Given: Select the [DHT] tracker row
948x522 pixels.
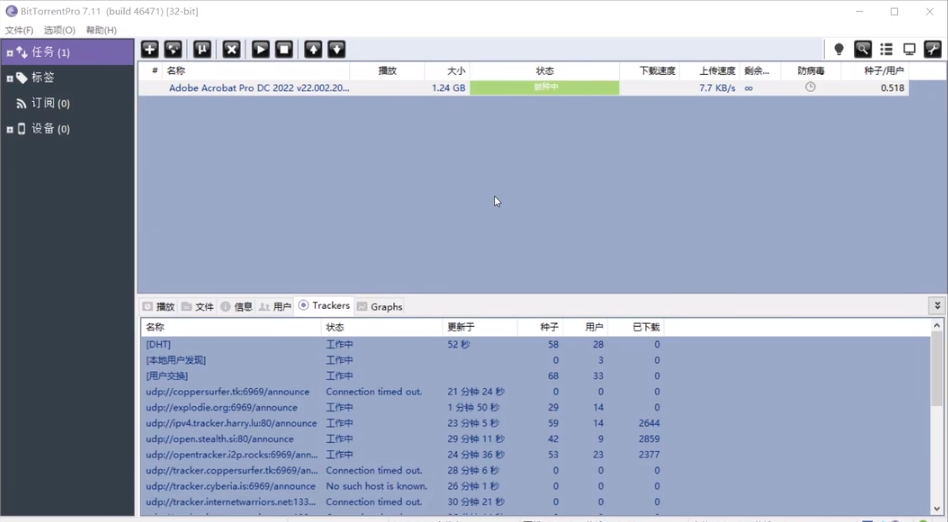Looking at the screenshot, I should click(535, 344).
